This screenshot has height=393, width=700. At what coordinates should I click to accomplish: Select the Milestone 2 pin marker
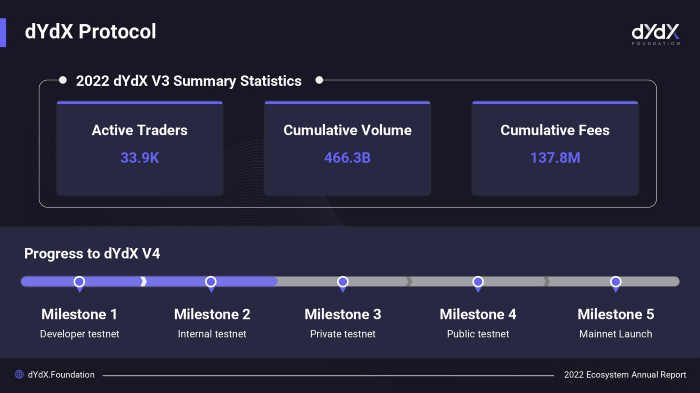211,284
